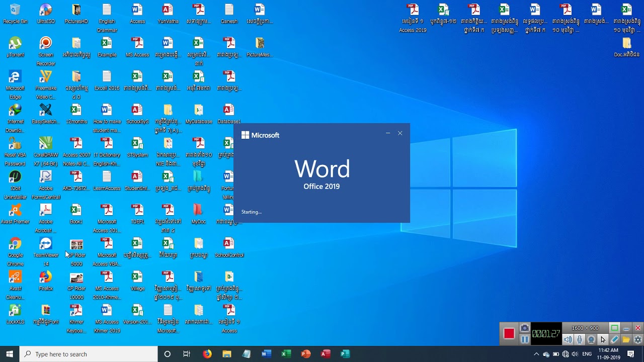Image resolution: width=644 pixels, height=362 pixels.
Task: Open Publisher from the taskbar
Action: (x=345, y=354)
